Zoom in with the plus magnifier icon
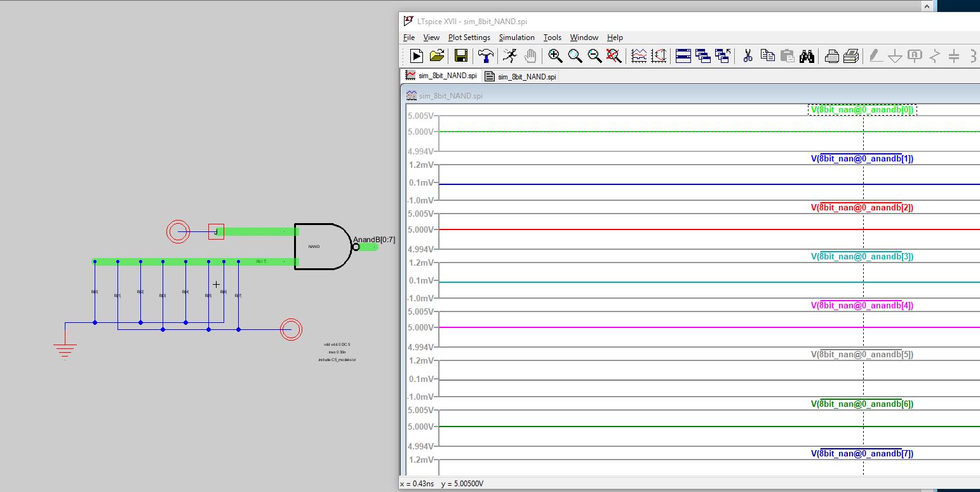 (555, 56)
